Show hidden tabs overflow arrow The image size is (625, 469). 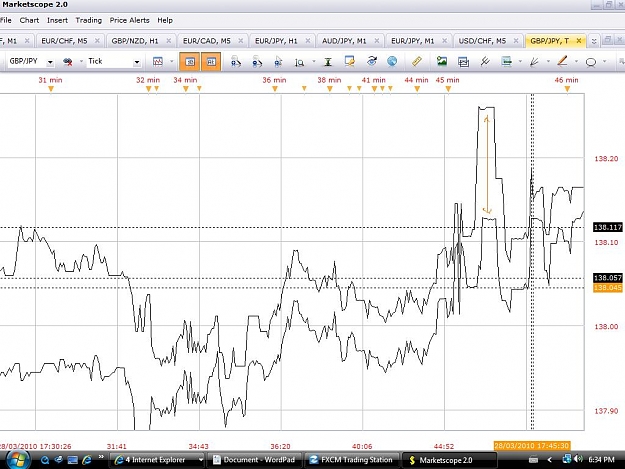pos(594,41)
